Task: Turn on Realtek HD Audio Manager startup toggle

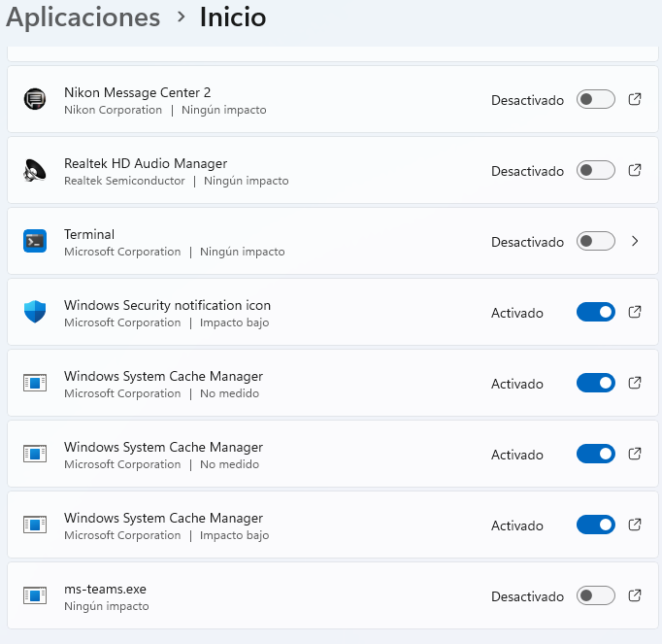Action: click(596, 170)
